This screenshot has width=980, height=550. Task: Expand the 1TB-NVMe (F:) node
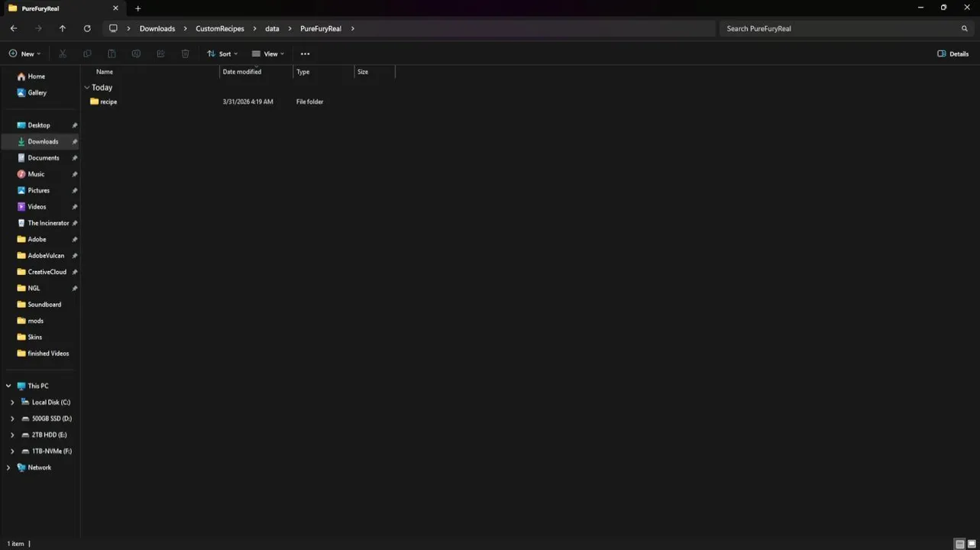[12, 451]
